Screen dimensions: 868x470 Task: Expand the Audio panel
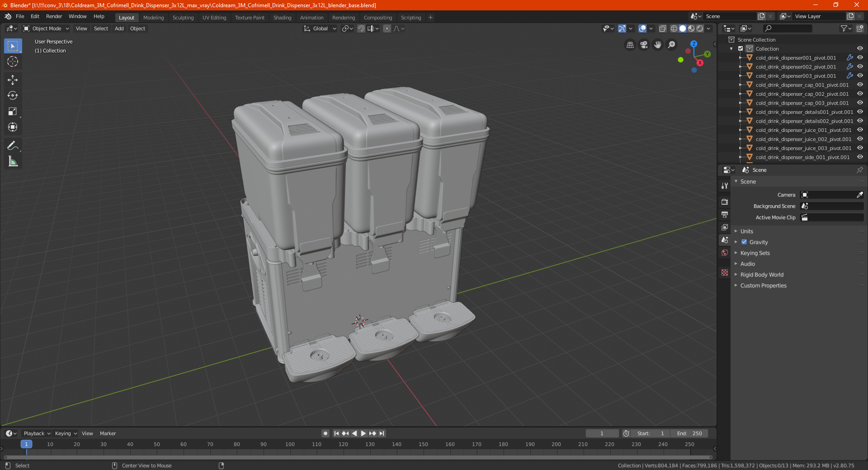747,263
